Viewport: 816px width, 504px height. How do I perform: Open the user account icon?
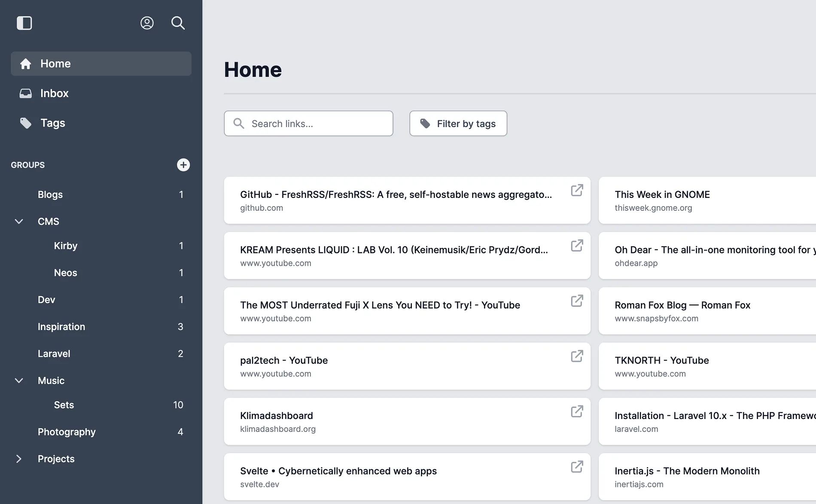pos(147,23)
